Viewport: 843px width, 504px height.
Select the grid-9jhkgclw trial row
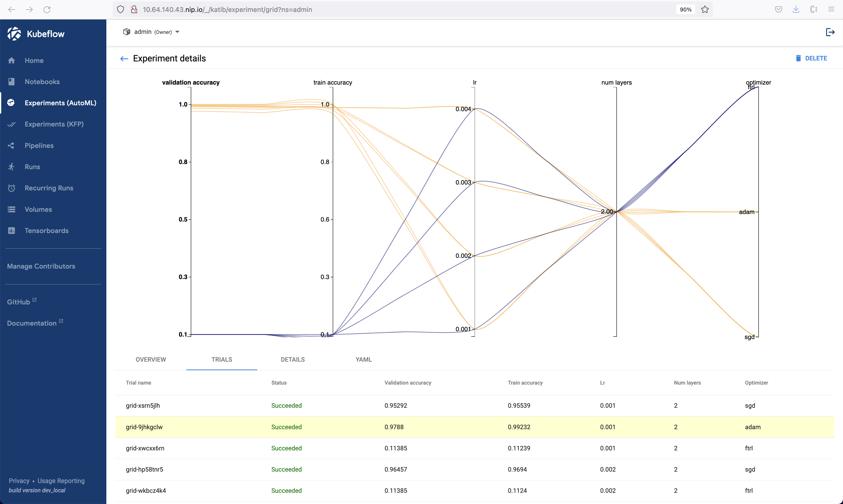click(x=144, y=427)
